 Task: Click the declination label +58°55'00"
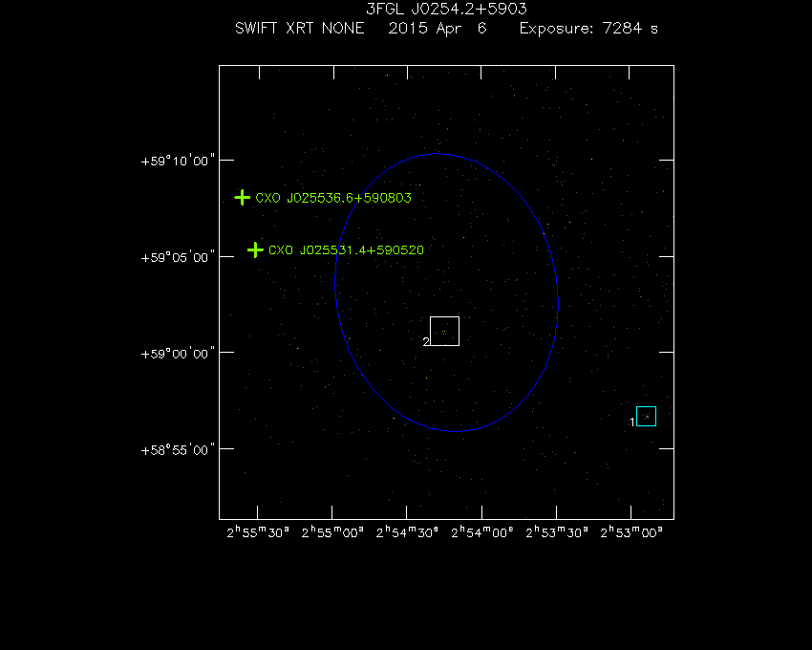(178, 450)
